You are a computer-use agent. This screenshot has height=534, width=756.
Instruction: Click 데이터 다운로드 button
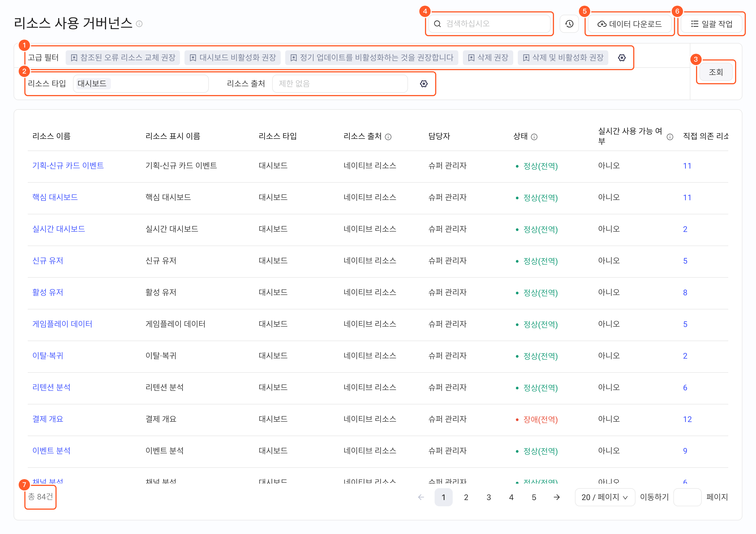(630, 24)
